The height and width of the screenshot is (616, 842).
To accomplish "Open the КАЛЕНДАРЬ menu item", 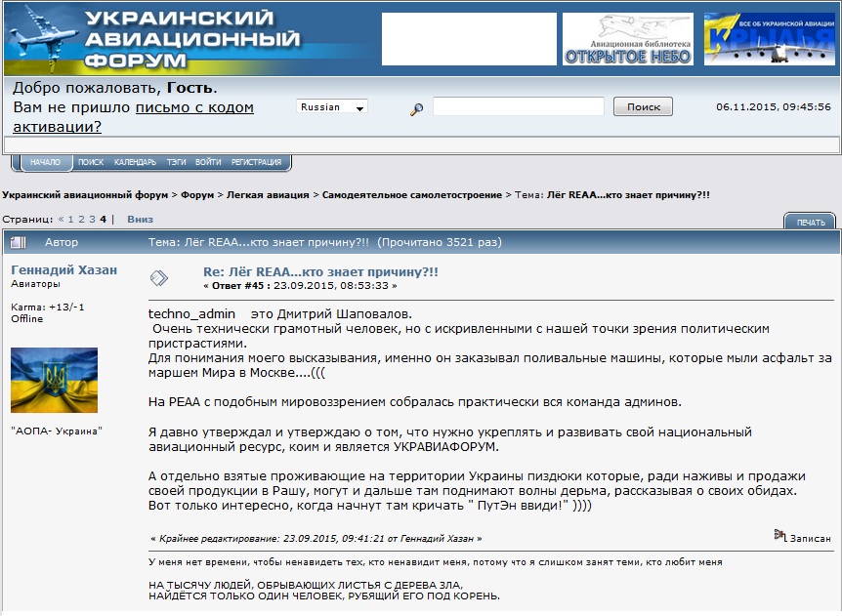I will tap(135, 162).
